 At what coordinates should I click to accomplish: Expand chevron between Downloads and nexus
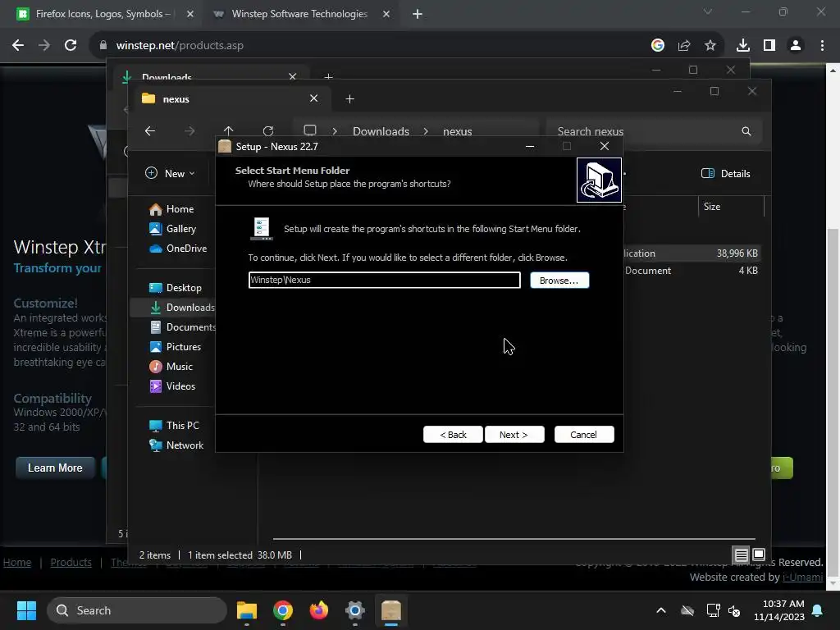tap(426, 131)
